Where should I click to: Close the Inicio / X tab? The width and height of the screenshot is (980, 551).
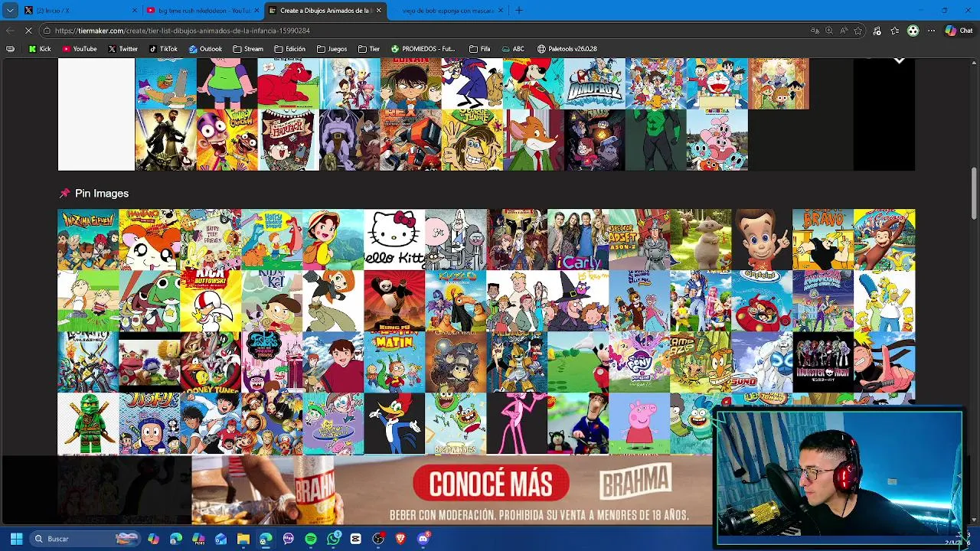[x=135, y=11]
